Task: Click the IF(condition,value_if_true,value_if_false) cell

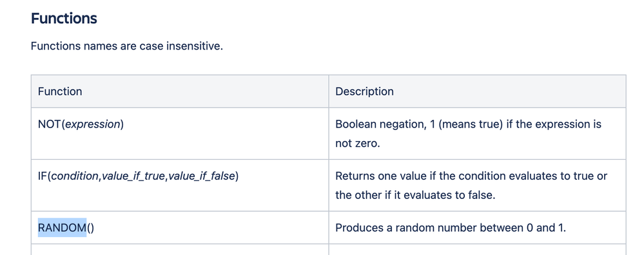Action: click(180, 185)
